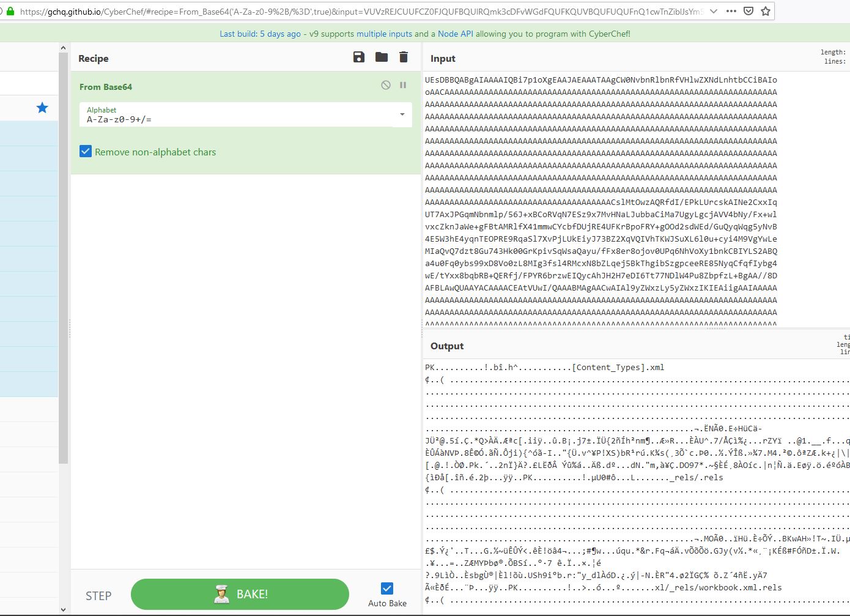
Task: Disable the From Base64 operation
Action: pyautogui.click(x=386, y=85)
